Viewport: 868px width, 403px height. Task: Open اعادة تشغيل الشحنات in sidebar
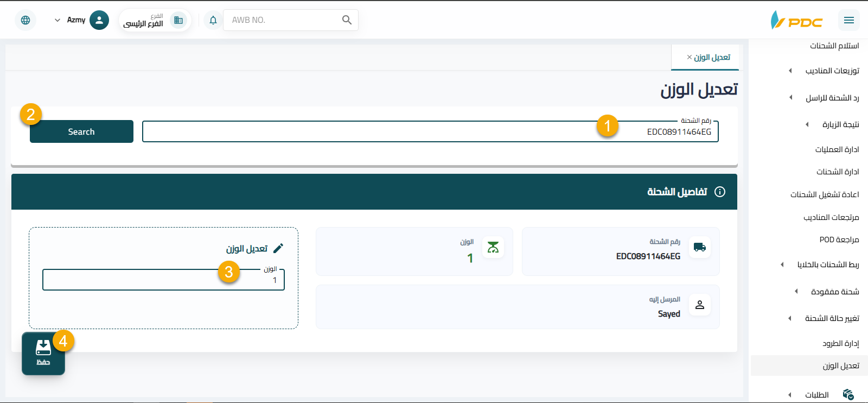[x=825, y=194]
